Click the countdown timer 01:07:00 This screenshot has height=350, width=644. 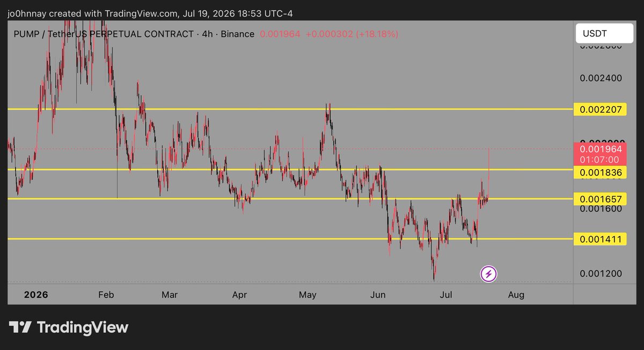coord(601,159)
